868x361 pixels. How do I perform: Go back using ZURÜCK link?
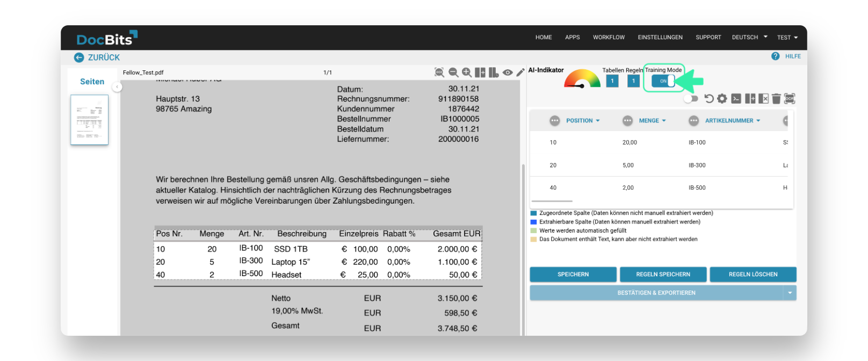(97, 57)
